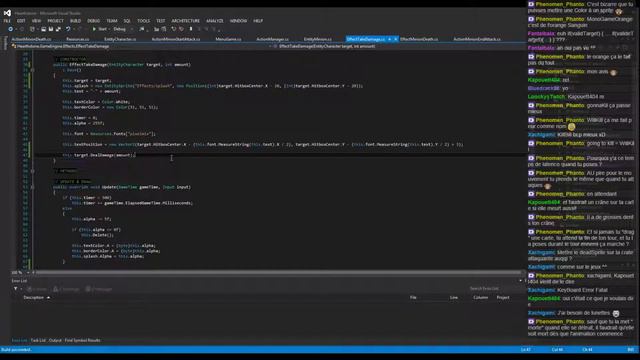
Task: Click the Save toolbar icon
Action: pyautogui.click(x=51, y=29)
